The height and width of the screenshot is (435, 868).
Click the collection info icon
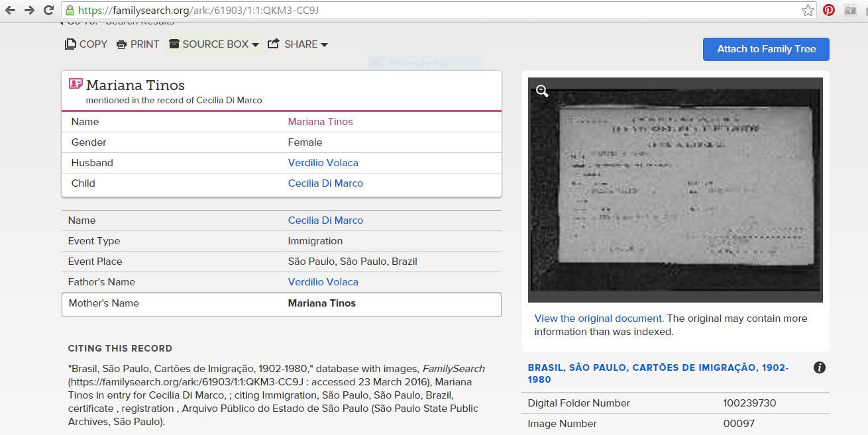(819, 367)
